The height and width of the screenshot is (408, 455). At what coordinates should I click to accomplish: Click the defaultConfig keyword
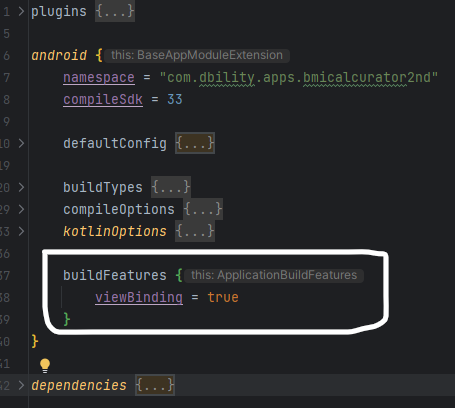115,143
